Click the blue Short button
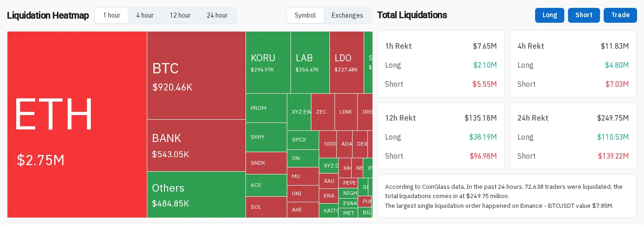Screen dimensions: 644x225 point(584,15)
